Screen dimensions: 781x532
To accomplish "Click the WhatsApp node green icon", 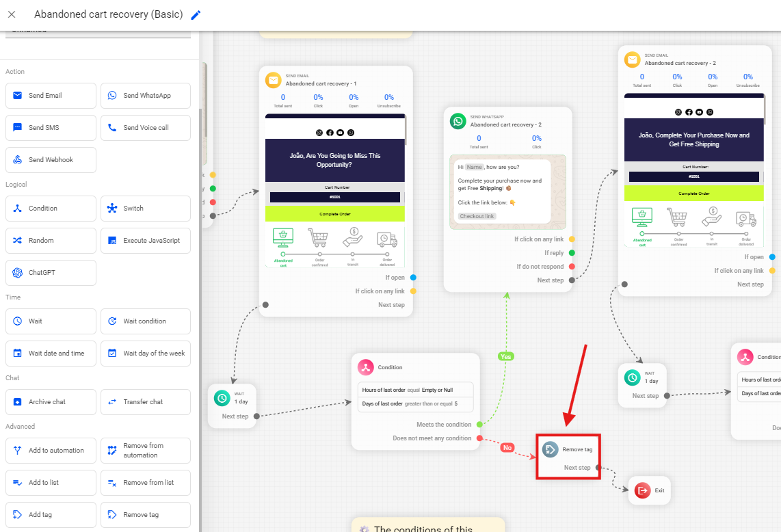I will 458,121.
